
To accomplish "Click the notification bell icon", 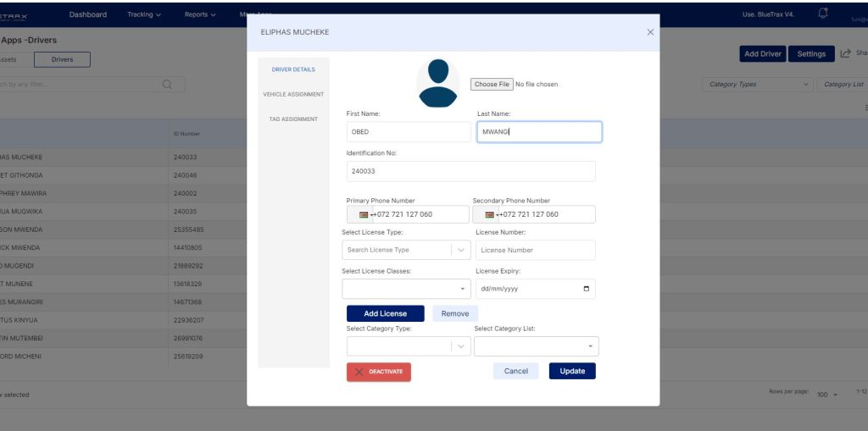I will (x=822, y=14).
